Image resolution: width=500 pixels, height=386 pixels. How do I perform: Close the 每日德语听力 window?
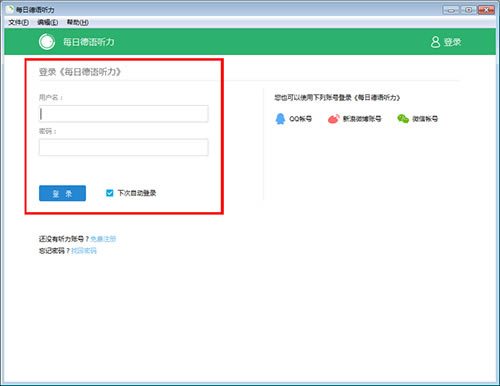click(486, 10)
